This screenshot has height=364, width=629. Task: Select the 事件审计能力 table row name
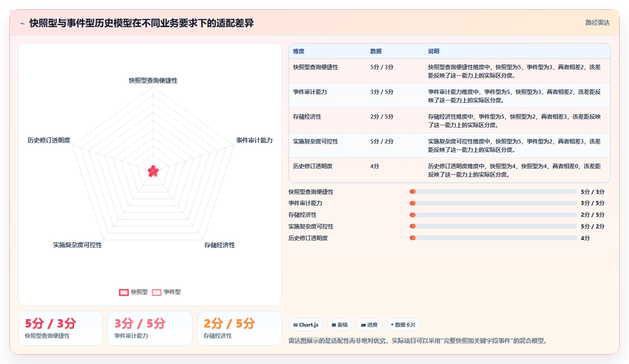coord(310,92)
